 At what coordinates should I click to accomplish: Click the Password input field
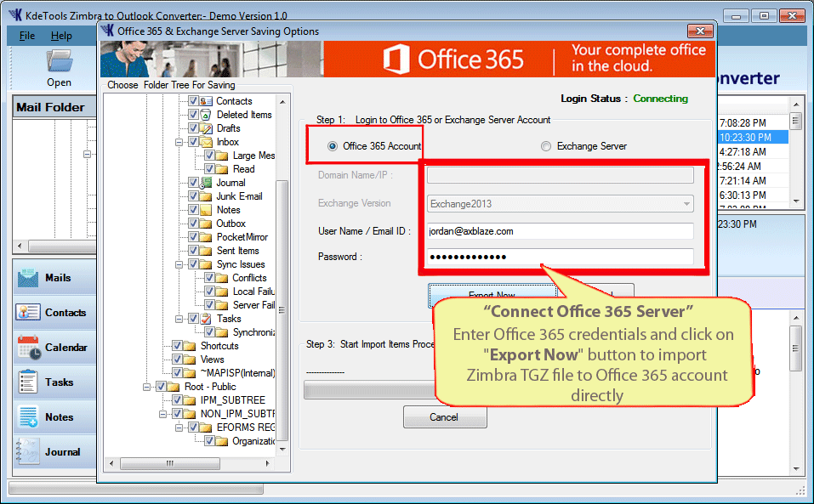[561, 257]
